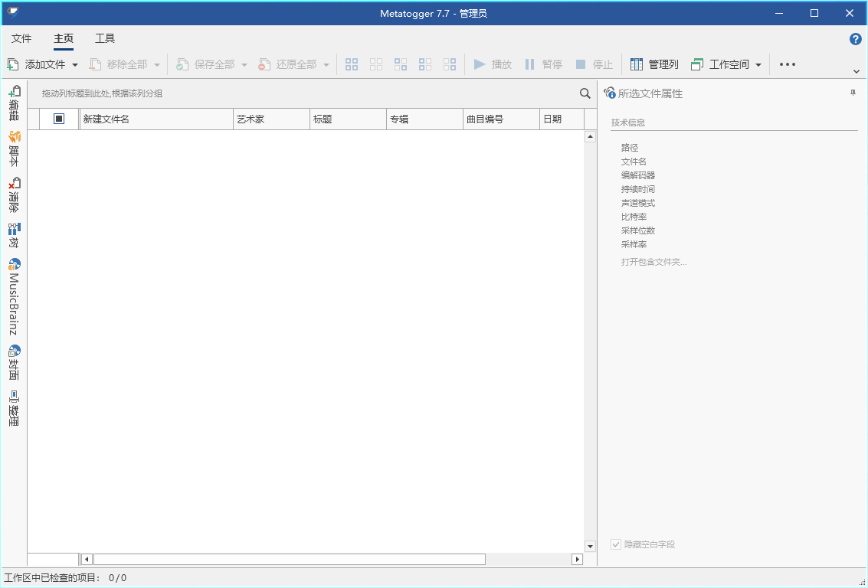This screenshot has width=868, height=588.
Task: Open the 脚本 (Script) sidebar panel
Action: click(14, 149)
